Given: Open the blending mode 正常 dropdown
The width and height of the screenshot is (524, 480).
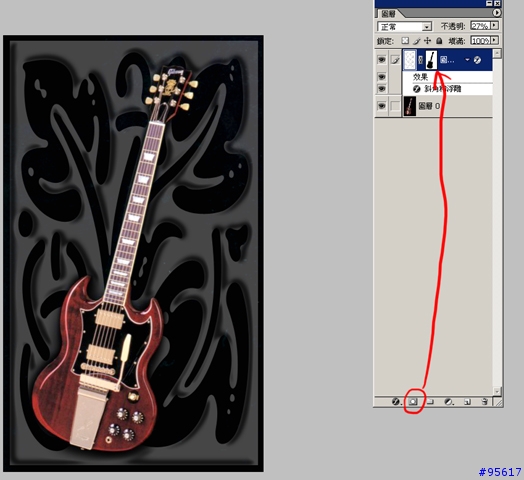Looking at the screenshot, I should [x=427, y=26].
